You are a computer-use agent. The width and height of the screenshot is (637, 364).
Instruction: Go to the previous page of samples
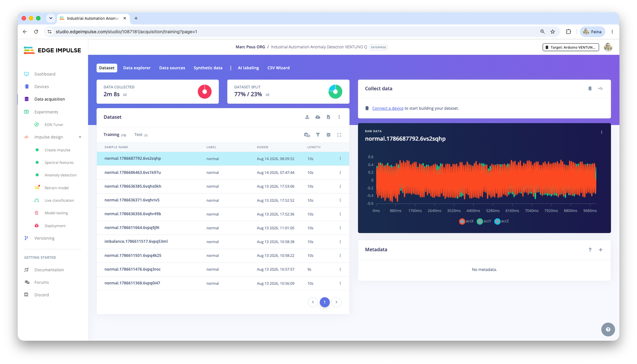point(313,302)
